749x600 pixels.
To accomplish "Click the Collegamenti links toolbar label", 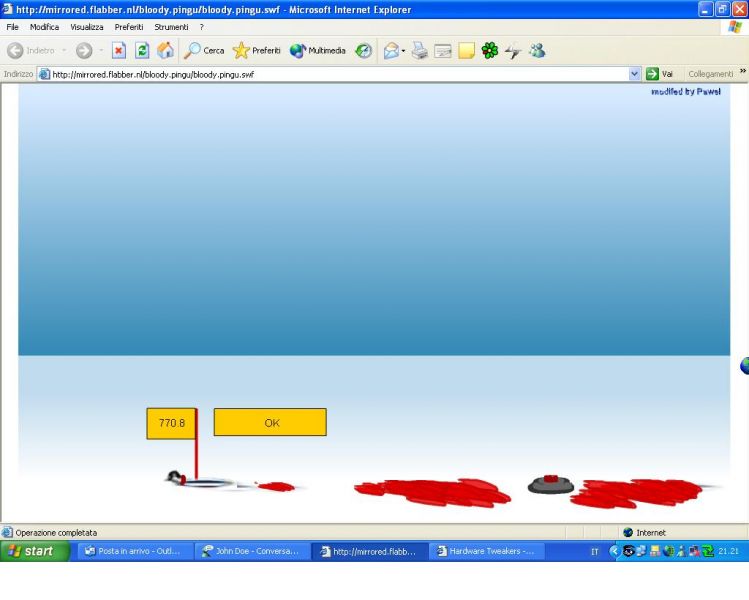I will pos(710,74).
